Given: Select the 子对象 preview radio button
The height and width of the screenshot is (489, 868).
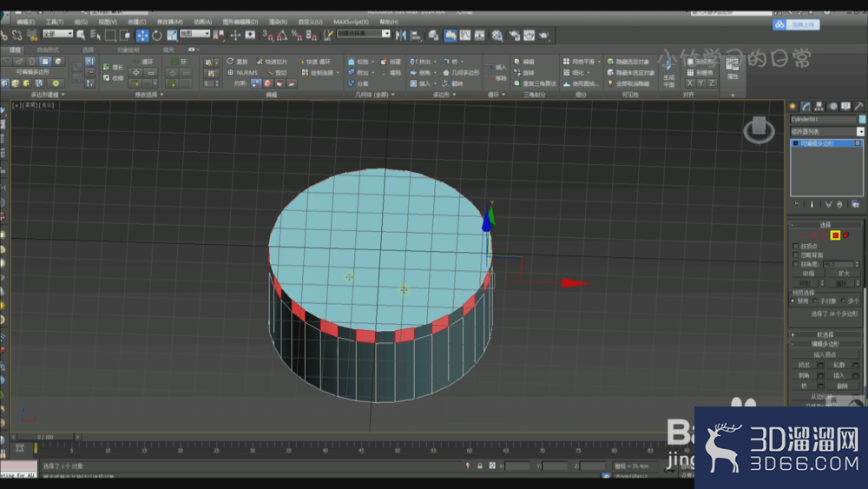Looking at the screenshot, I should (x=815, y=301).
